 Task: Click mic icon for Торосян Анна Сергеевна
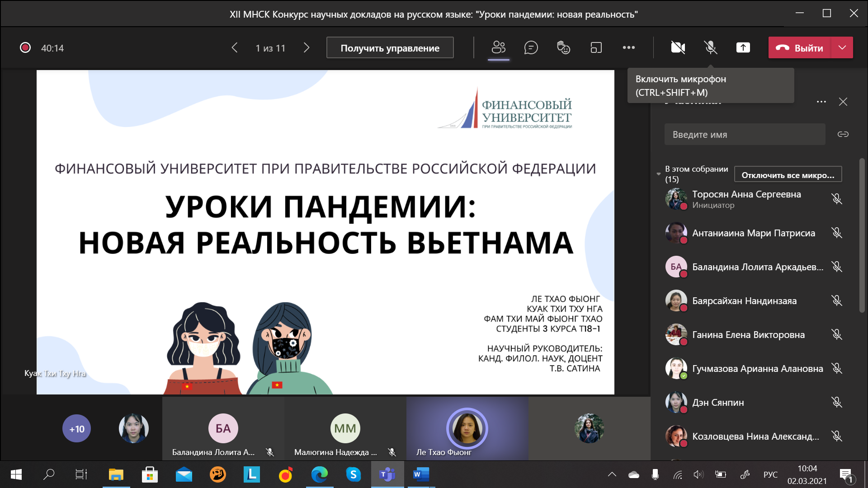(x=837, y=199)
